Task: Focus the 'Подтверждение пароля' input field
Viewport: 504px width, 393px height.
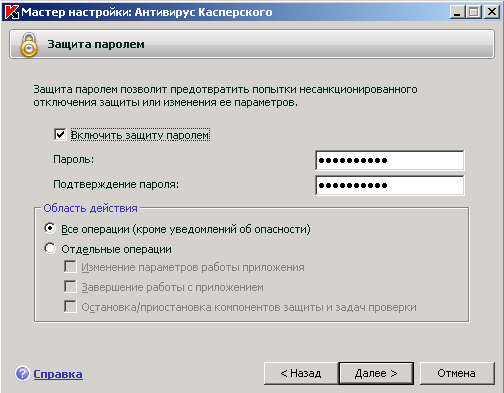Action: pyautogui.click(x=389, y=185)
